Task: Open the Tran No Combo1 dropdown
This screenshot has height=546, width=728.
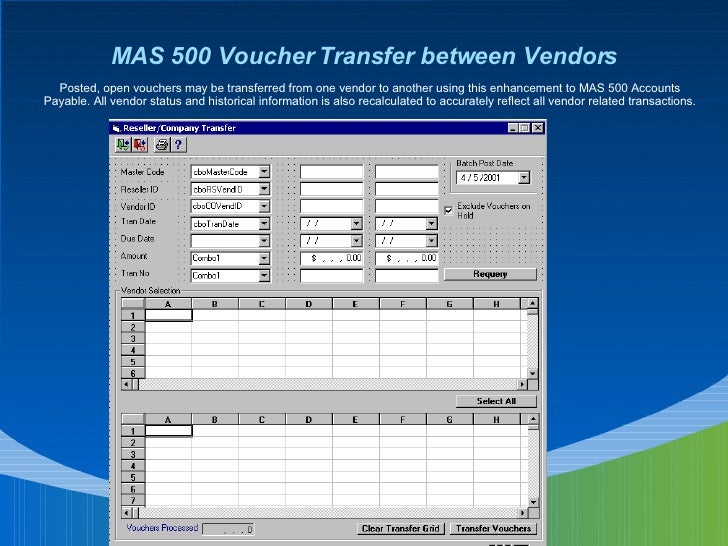Action: [x=264, y=276]
